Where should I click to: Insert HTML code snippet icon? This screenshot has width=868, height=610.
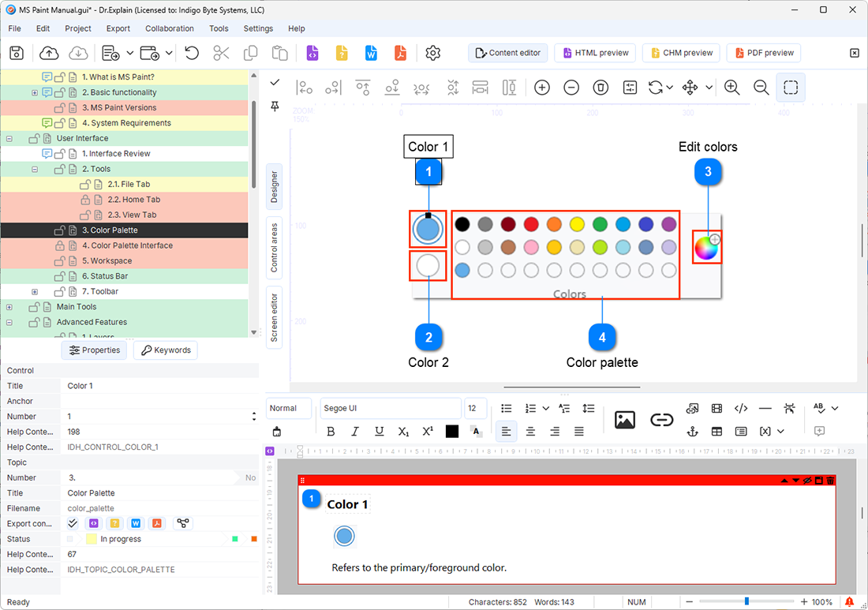click(741, 409)
